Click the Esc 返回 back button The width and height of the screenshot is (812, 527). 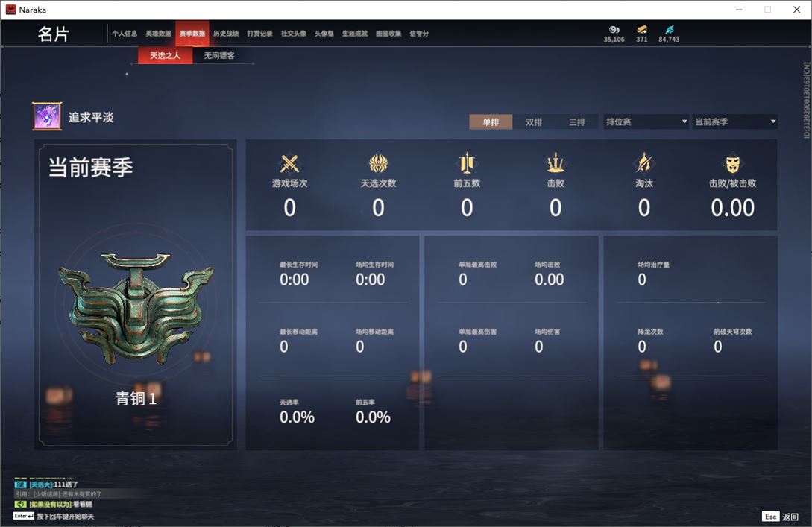point(781,516)
